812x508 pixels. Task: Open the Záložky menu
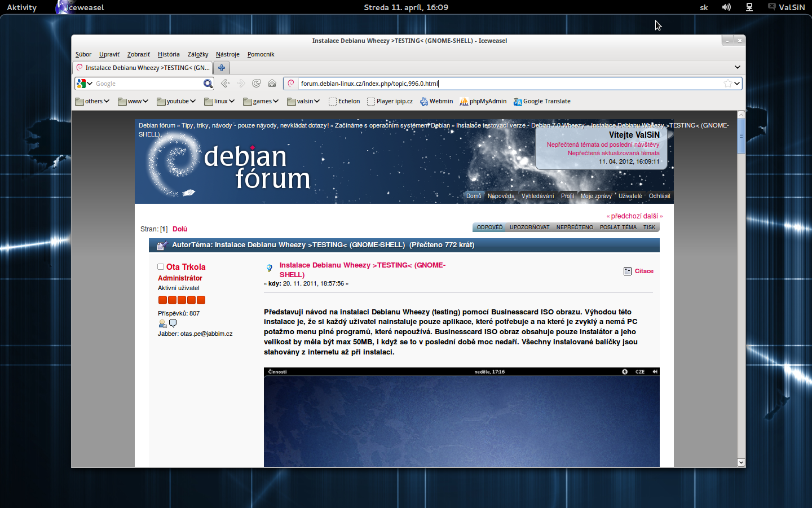198,55
